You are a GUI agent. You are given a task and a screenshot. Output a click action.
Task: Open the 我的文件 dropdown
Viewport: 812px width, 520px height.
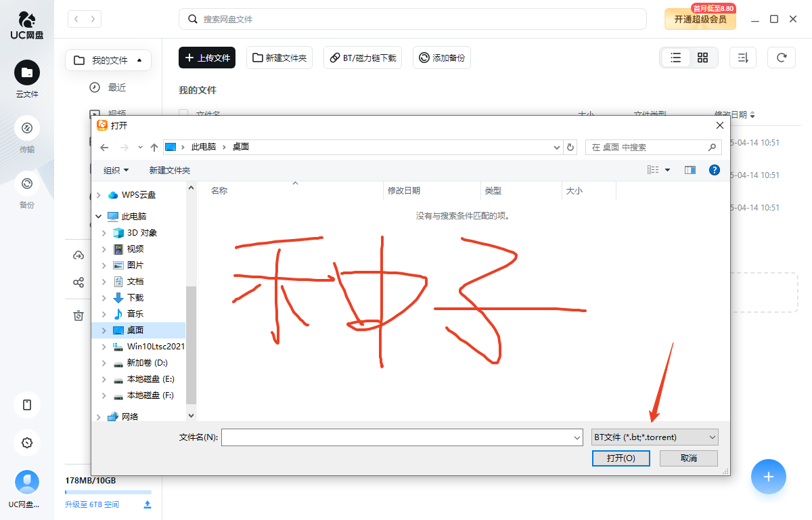108,60
